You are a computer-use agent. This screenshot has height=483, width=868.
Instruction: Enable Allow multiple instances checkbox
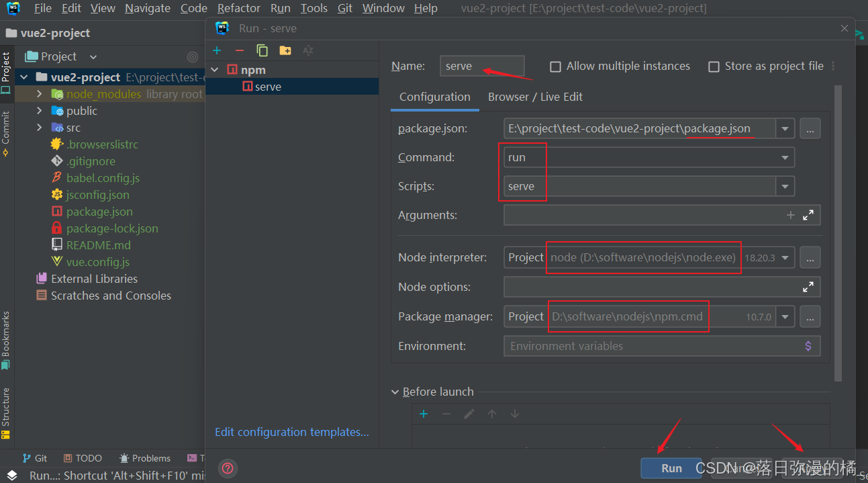555,67
